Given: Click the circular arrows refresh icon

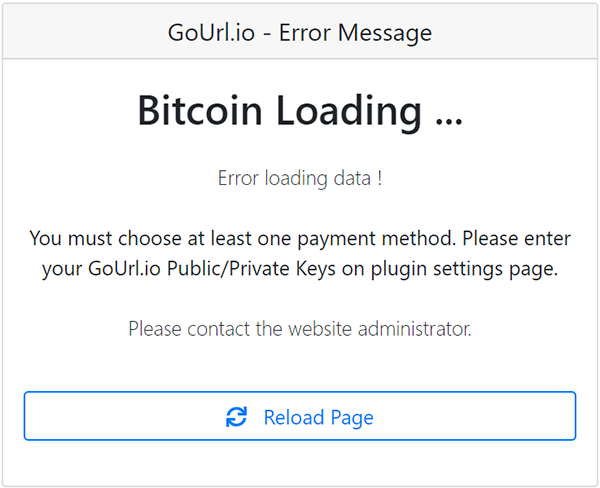Looking at the screenshot, I should click(236, 416).
